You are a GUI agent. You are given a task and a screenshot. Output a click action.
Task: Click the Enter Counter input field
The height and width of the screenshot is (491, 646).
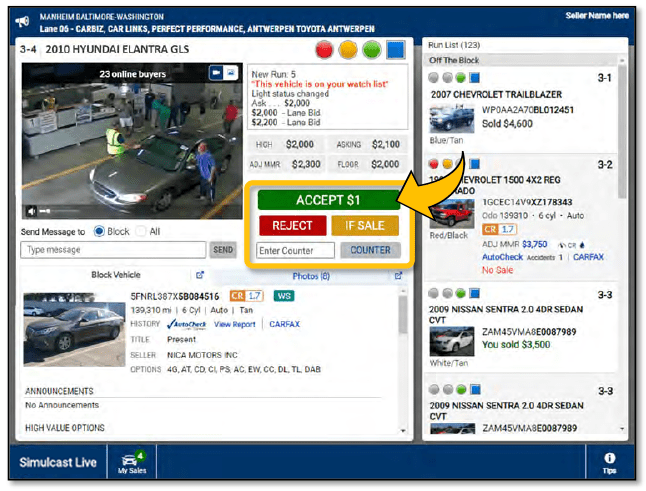point(296,250)
